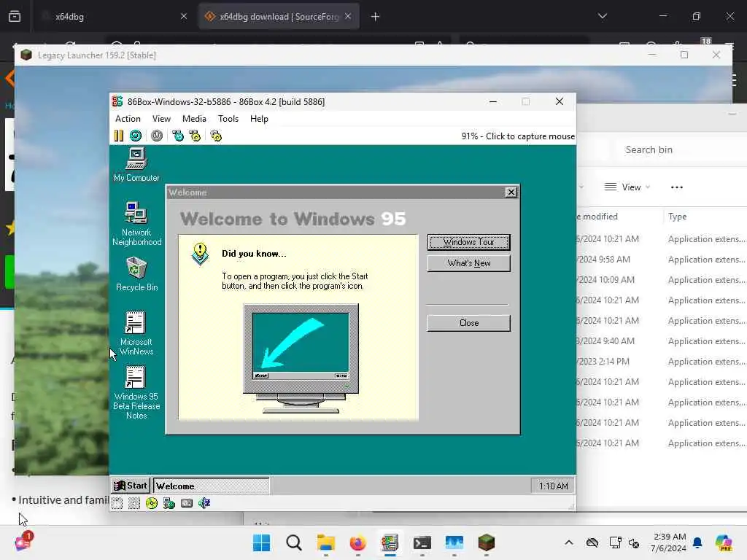Click the browser workspaces icon at top left
This screenshot has height=560, width=747.
click(x=15, y=17)
